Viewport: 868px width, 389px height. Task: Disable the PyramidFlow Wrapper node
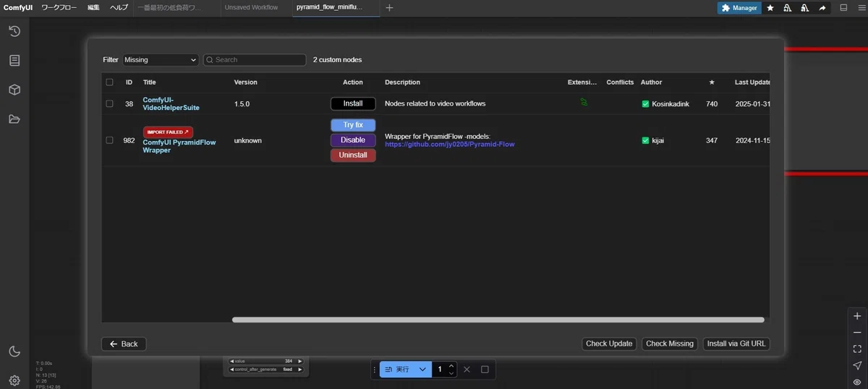(353, 140)
